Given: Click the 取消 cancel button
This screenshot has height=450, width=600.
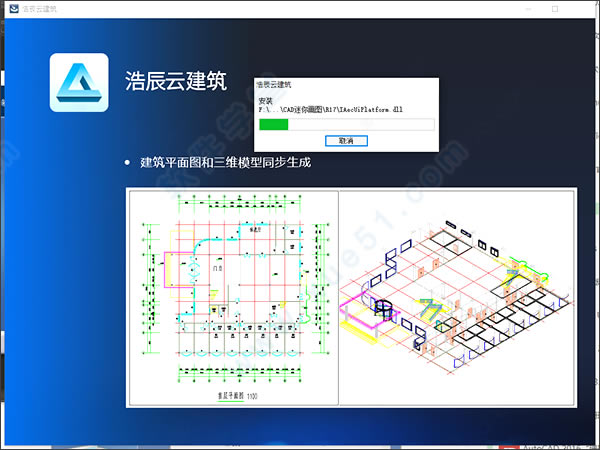Looking at the screenshot, I should 346,141.
